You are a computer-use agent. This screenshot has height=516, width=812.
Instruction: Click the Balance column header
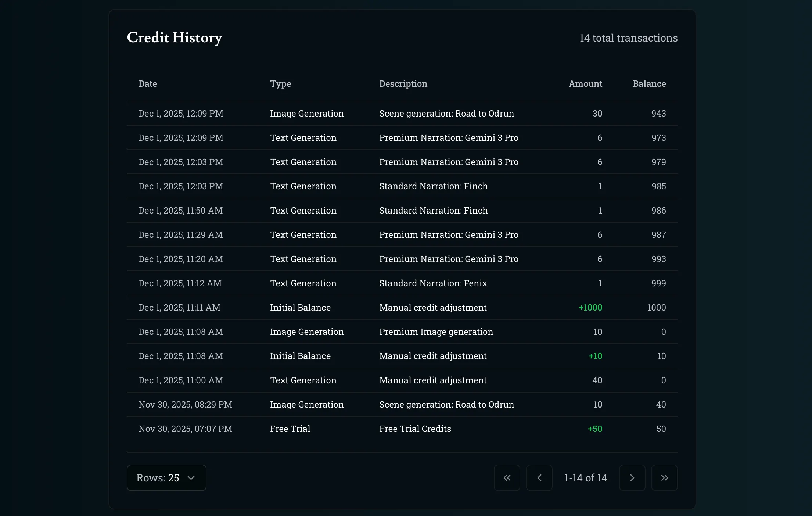649,84
